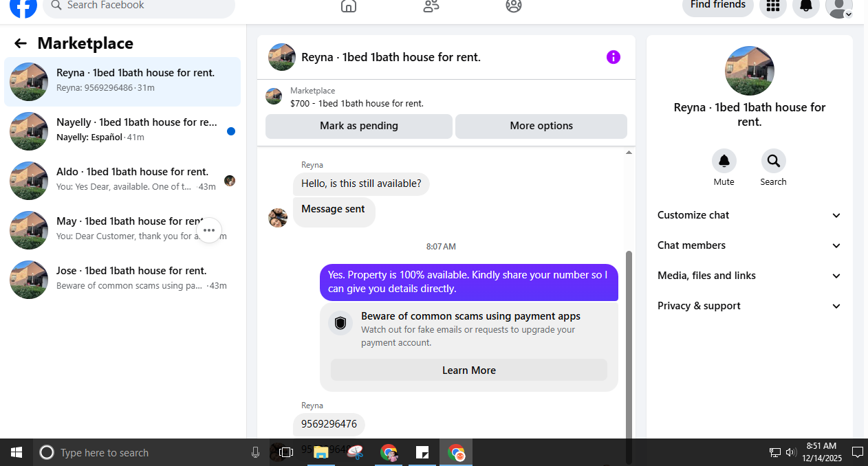Screen dimensions: 868x466
Task: Open the first Chrome taskbar icon
Action: (389, 452)
